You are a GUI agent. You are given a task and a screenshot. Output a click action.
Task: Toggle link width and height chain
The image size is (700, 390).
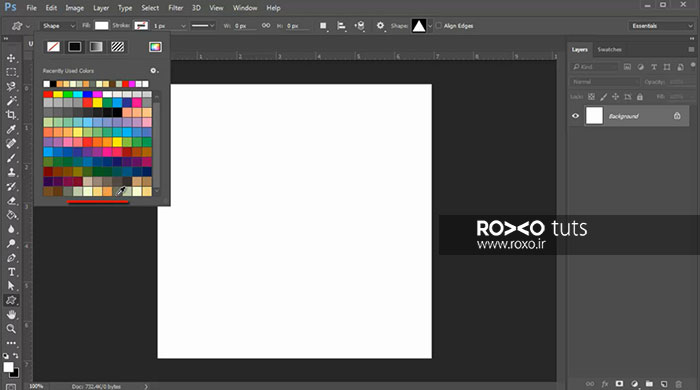tap(266, 26)
